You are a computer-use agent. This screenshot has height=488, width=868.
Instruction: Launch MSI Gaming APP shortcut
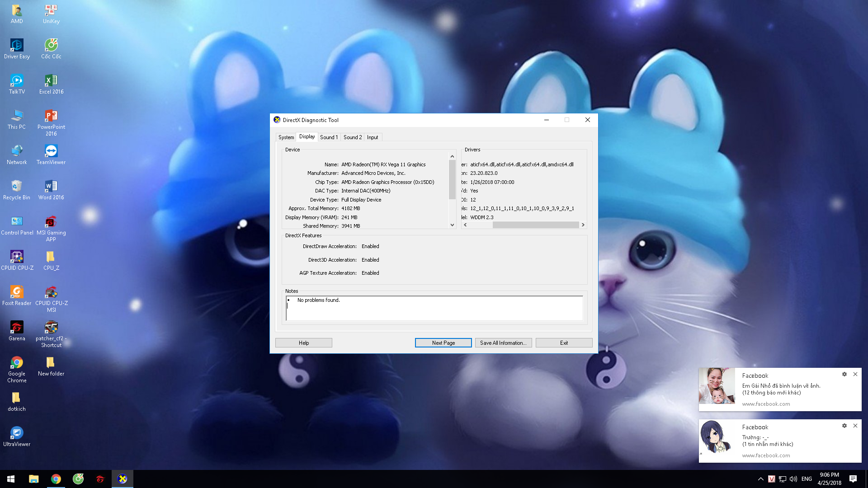pyautogui.click(x=51, y=228)
